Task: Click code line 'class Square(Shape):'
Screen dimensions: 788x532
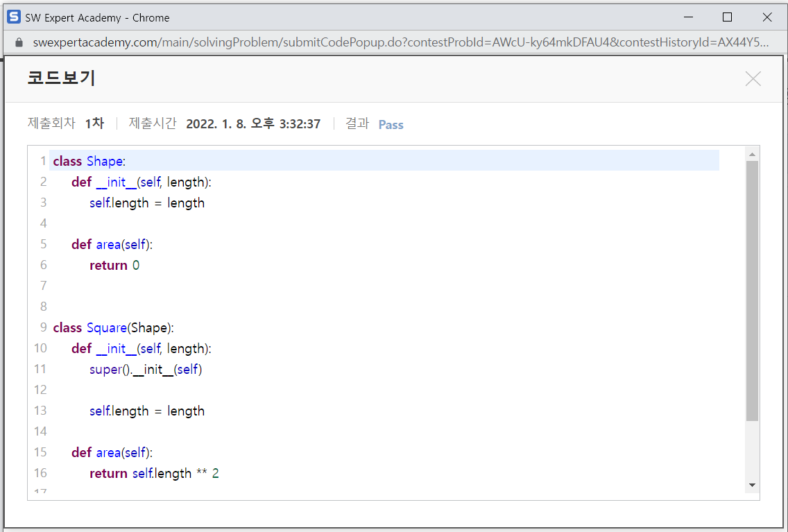Action: (113, 327)
